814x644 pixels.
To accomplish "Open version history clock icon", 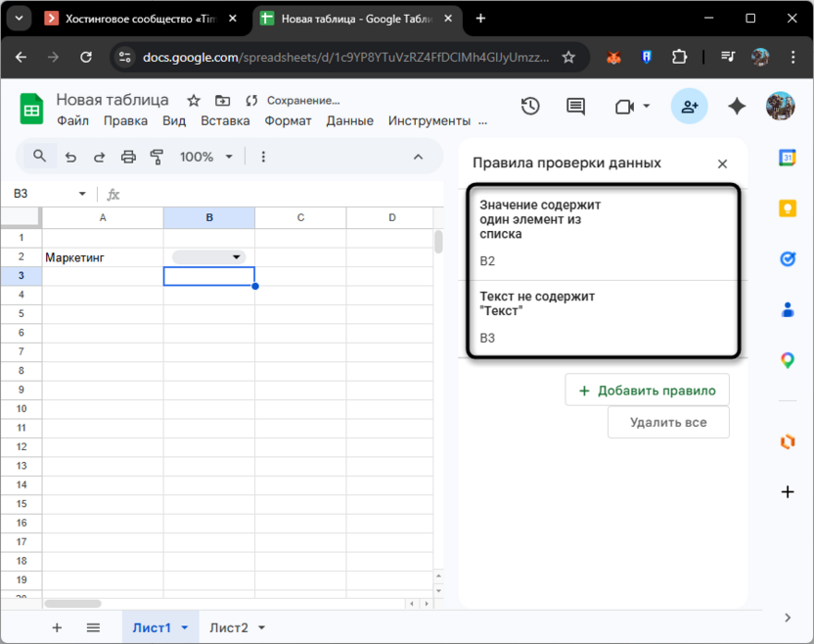I will pos(530,107).
